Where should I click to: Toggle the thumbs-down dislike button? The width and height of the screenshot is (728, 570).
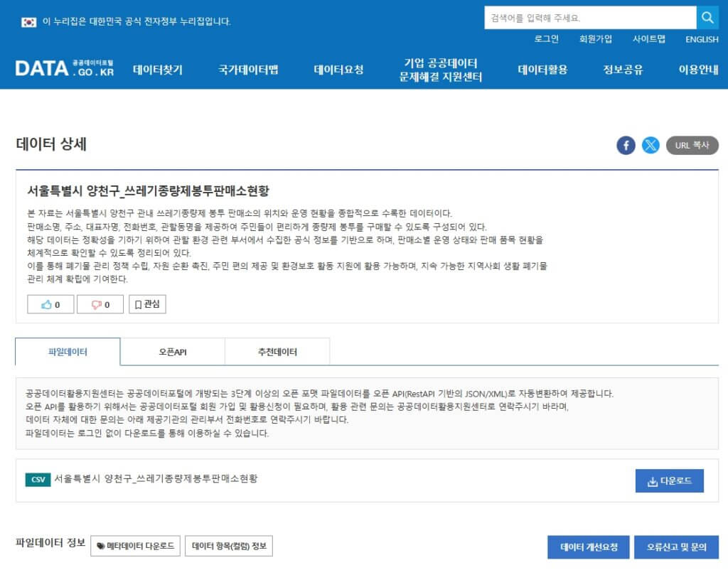coord(99,304)
